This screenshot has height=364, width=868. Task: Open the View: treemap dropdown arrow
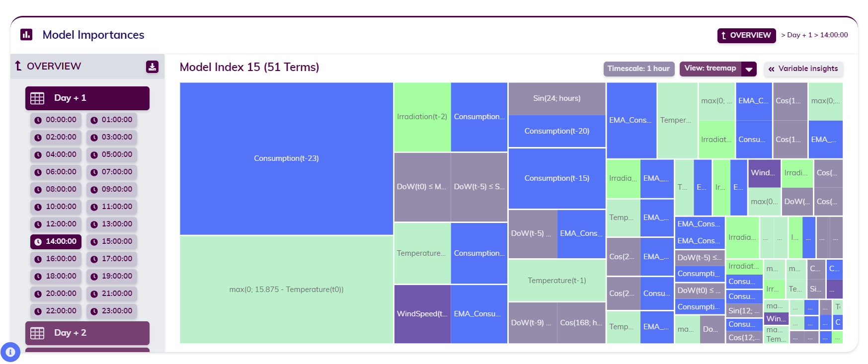click(x=749, y=69)
